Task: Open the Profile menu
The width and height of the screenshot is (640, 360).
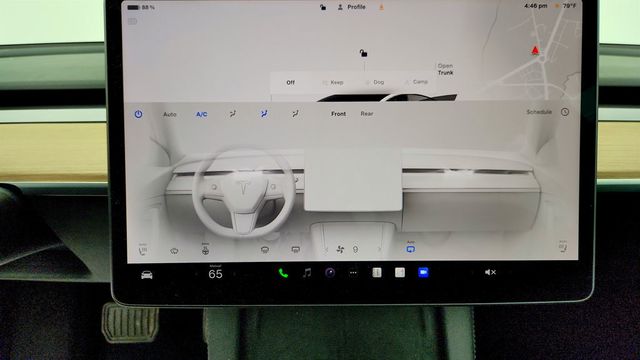Action: click(351, 7)
